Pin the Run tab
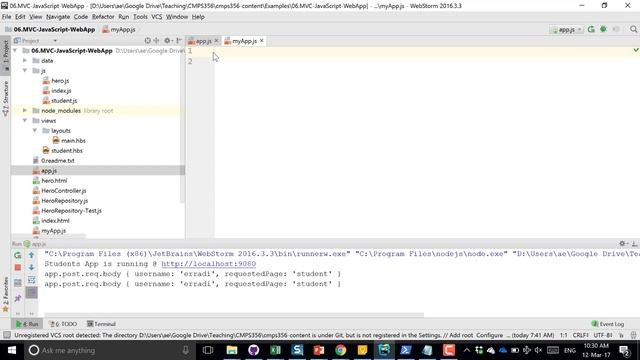The height and width of the screenshot is (360, 640). [x=18, y=298]
